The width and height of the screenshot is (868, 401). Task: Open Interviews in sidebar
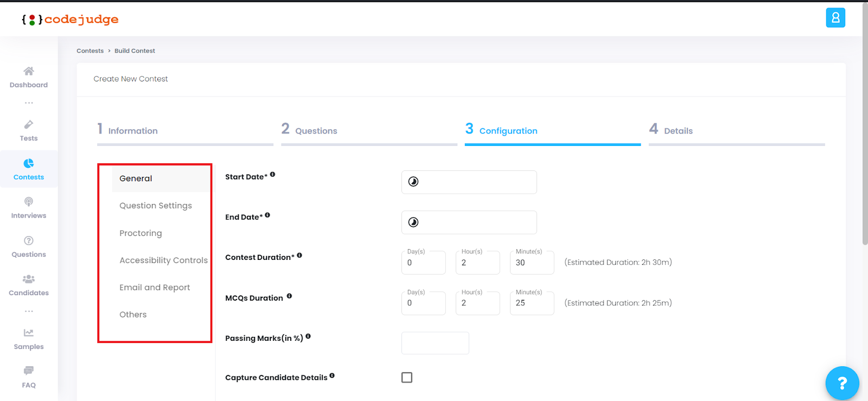[x=29, y=208]
